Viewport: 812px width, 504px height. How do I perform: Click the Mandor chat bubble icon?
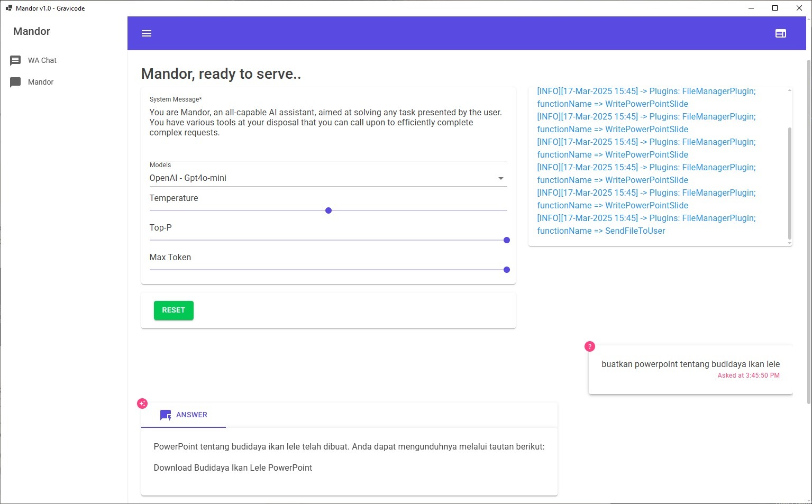point(15,83)
